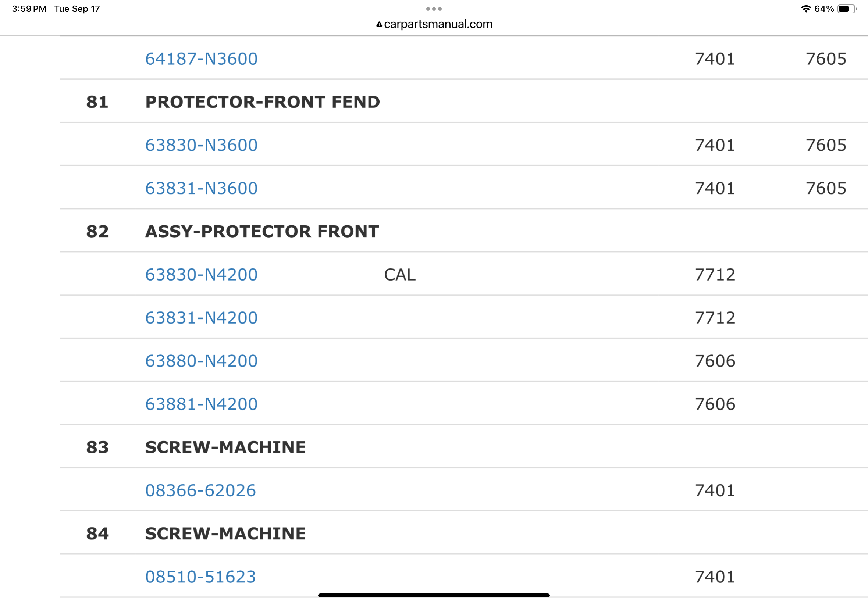
Task: Select item 84 SCREW-MACHINE heading
Action: (225, 534)
